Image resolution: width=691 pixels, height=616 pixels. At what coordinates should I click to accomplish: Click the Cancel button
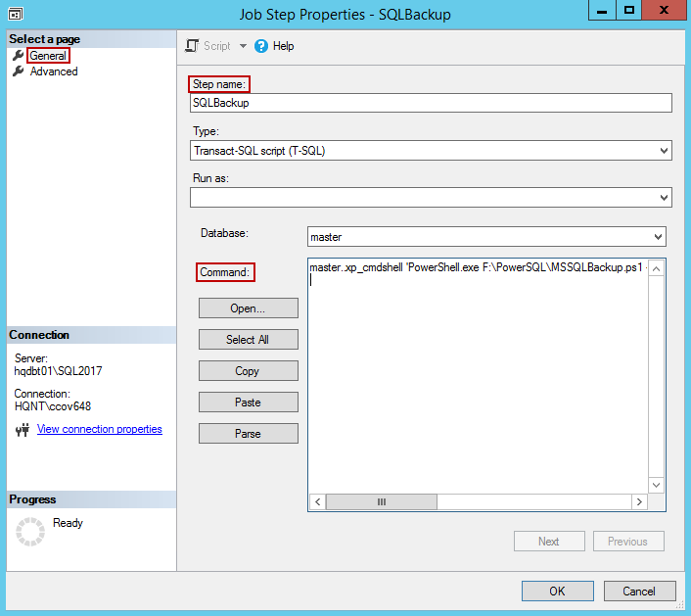pyautogui.click(x=639, y=591)
